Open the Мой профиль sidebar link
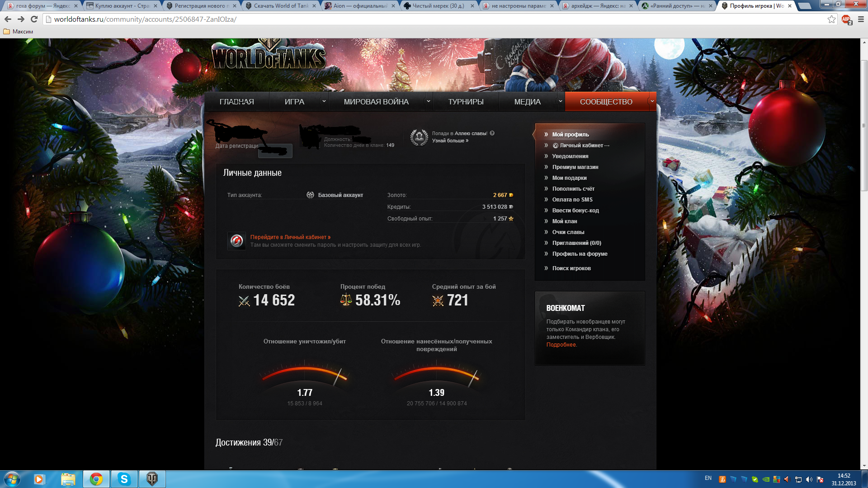The height and width of the screenshot is (488, 868). click(x=571, y=135)
